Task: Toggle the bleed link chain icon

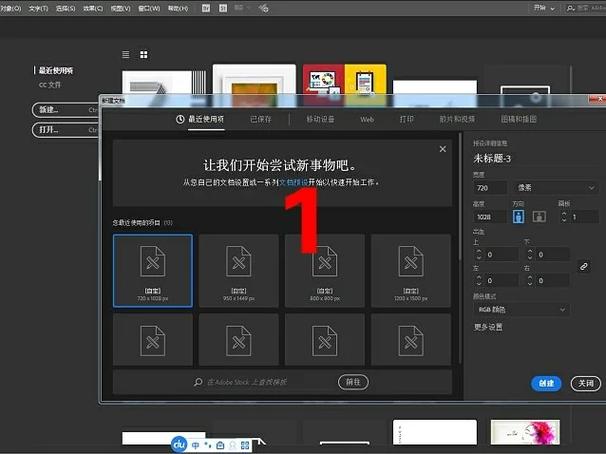Action: point(584,266)
